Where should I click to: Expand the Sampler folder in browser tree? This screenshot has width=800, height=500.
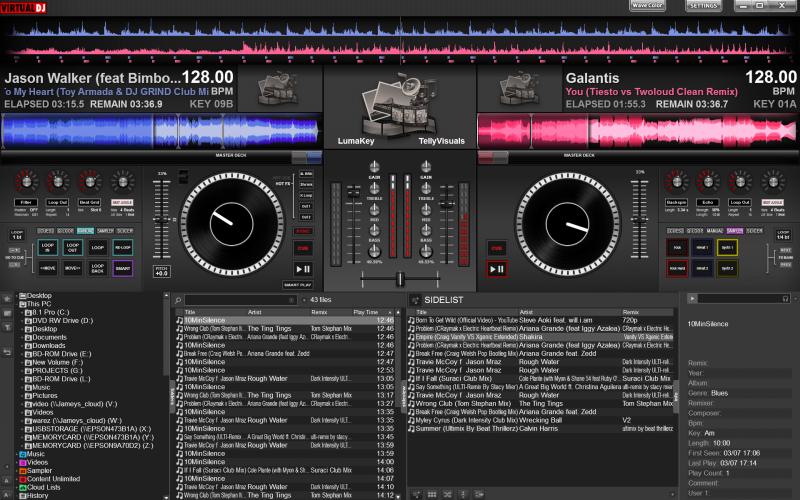[x=20, y=470]
